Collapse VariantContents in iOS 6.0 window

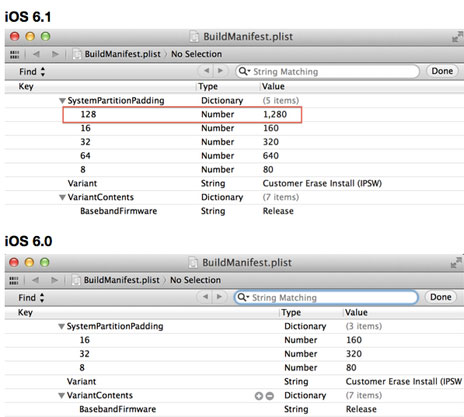tap(61, 396)
